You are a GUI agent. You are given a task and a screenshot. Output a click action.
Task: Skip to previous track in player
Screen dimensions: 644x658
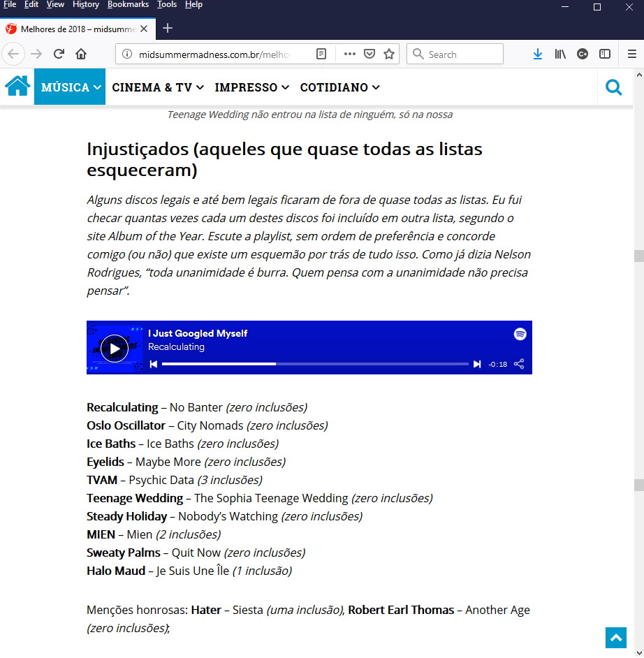(154, 364)
